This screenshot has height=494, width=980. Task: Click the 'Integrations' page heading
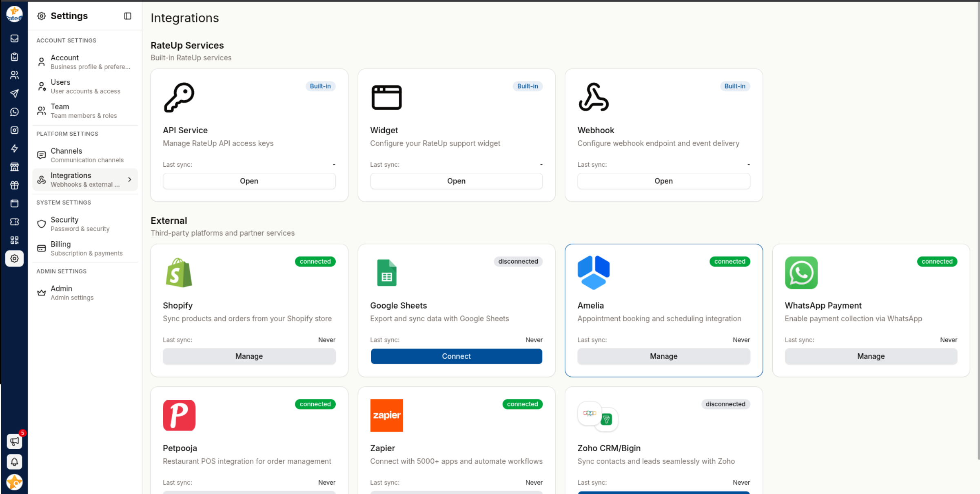(x=184, y=18)
